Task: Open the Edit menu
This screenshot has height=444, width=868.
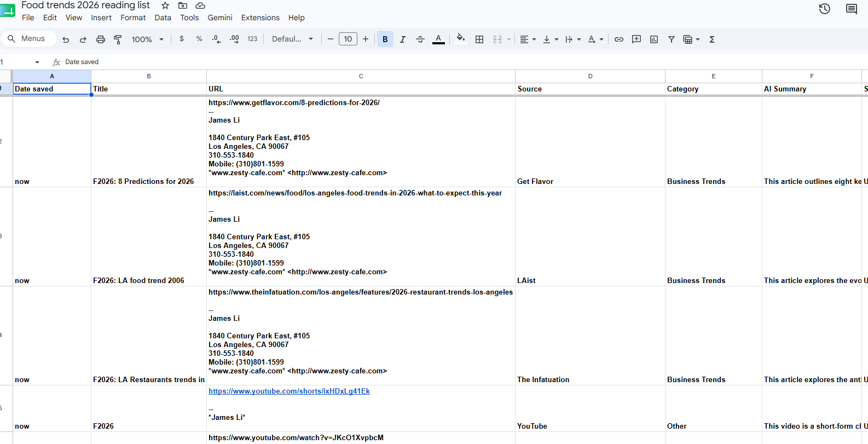Action: click(x=50, y=18)
